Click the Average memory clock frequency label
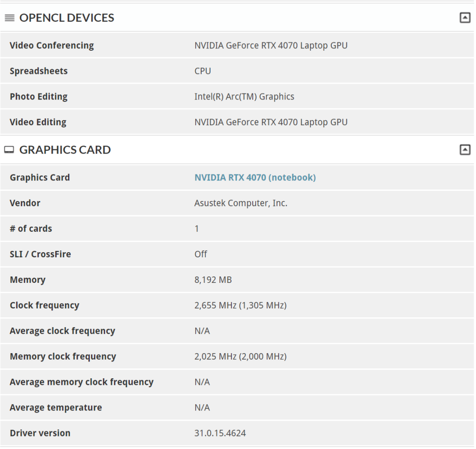476x449 pixels. pos(81,382)
